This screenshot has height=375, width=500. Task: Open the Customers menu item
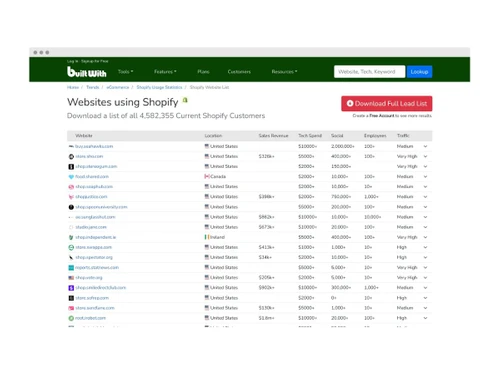point(239,72)
